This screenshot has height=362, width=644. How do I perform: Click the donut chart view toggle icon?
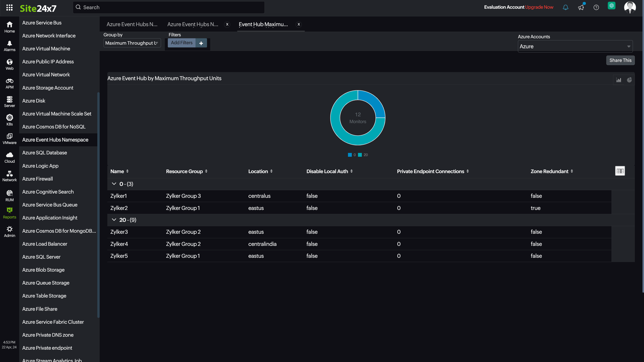coord(629,80)
